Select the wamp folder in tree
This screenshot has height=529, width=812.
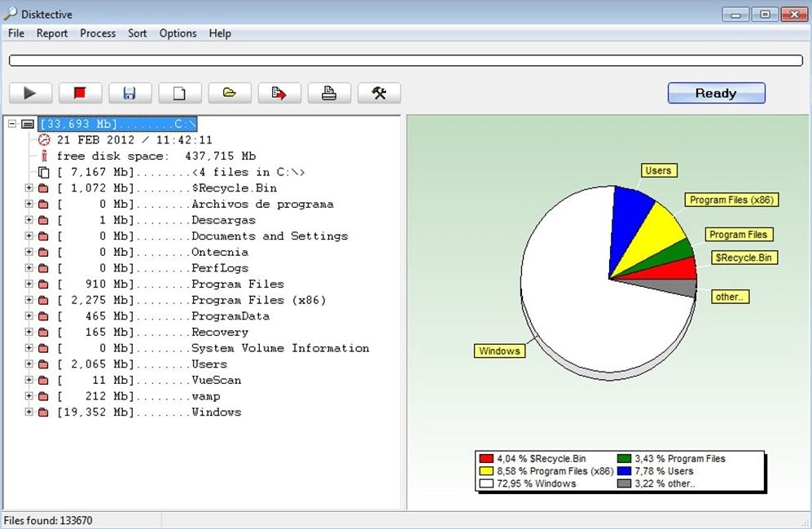click(205, 397)
